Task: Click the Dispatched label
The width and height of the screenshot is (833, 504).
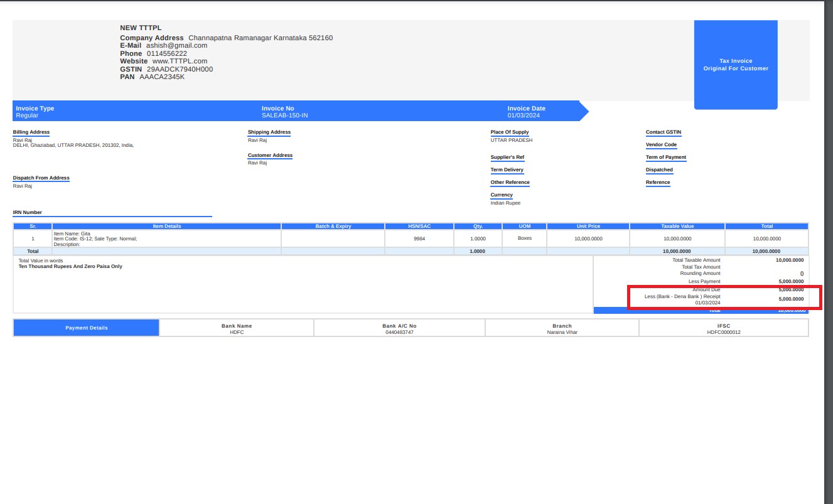Action: tap(659, 170)
